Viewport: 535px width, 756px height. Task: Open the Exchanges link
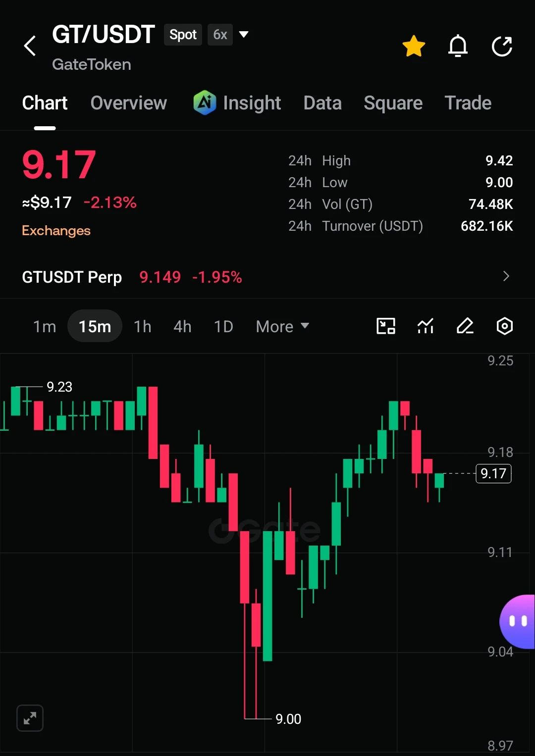[x=56, y=231]
